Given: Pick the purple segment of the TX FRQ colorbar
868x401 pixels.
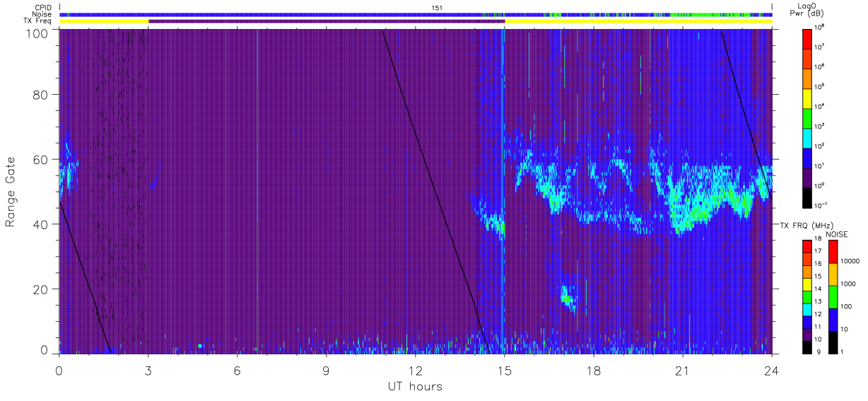Looking at the screenshot, I should 808,333.
